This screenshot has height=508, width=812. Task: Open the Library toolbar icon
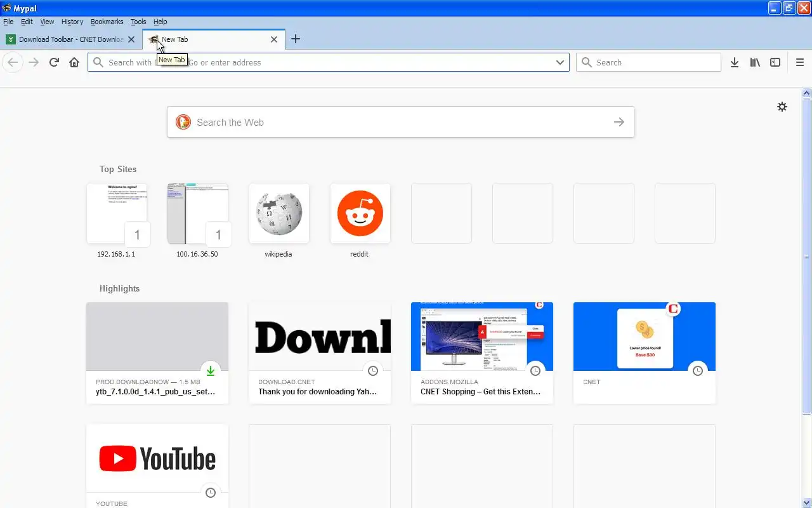point(755,62)
